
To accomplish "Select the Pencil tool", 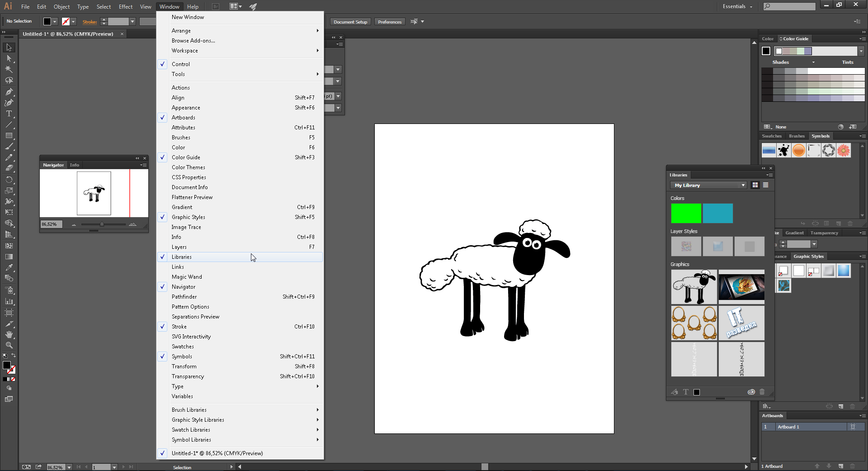I will 9,157.
